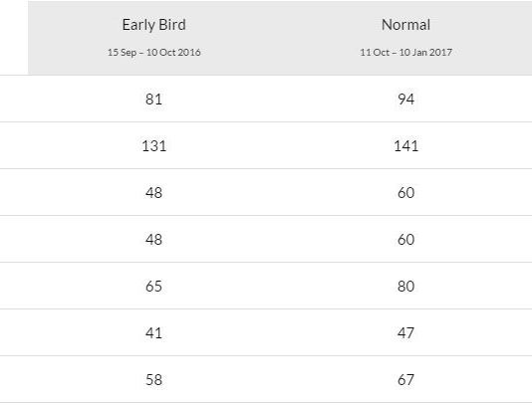The height and width of the screenshot is (405, 532).
Task: Click the Normal price 80
Action: point(405,287)
